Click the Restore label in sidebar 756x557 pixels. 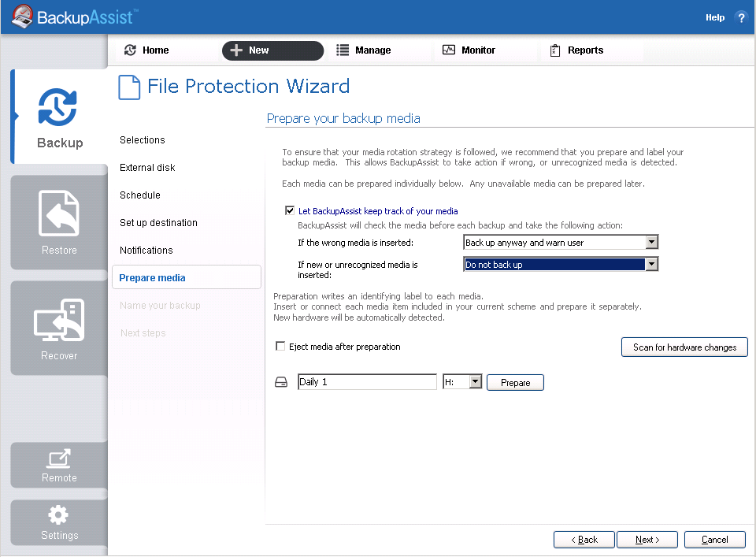point(59,250)
